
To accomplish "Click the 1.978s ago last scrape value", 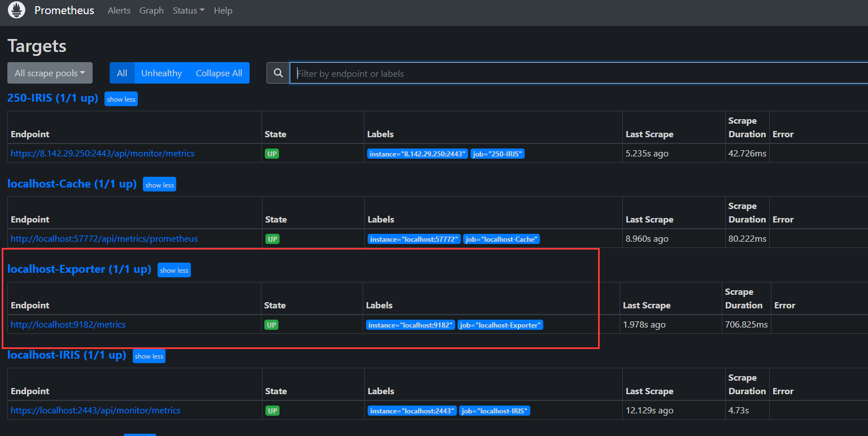I will tap(644, 324).
